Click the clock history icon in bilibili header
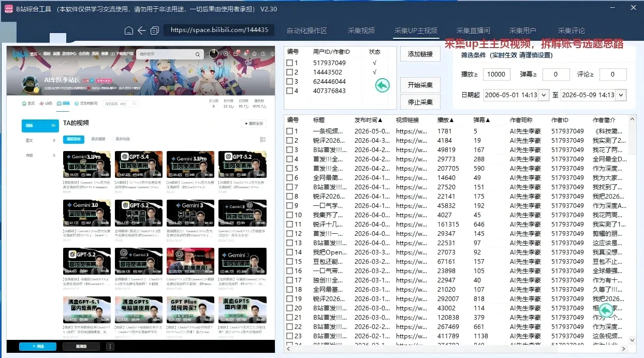 (262, 53)
